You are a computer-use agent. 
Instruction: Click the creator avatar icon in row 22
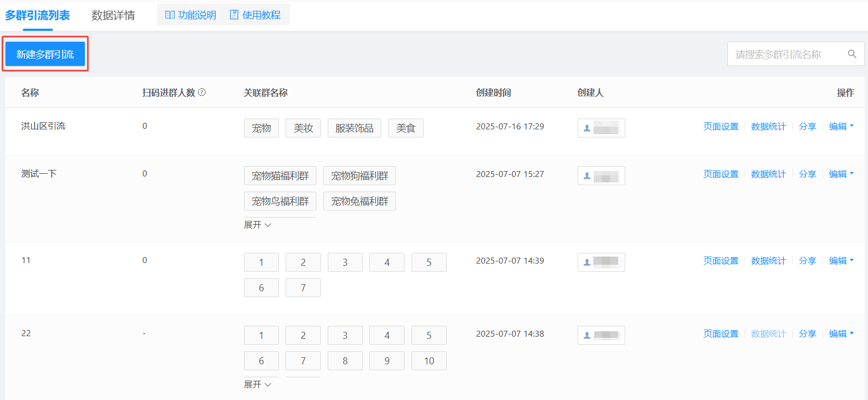(587, 336)
